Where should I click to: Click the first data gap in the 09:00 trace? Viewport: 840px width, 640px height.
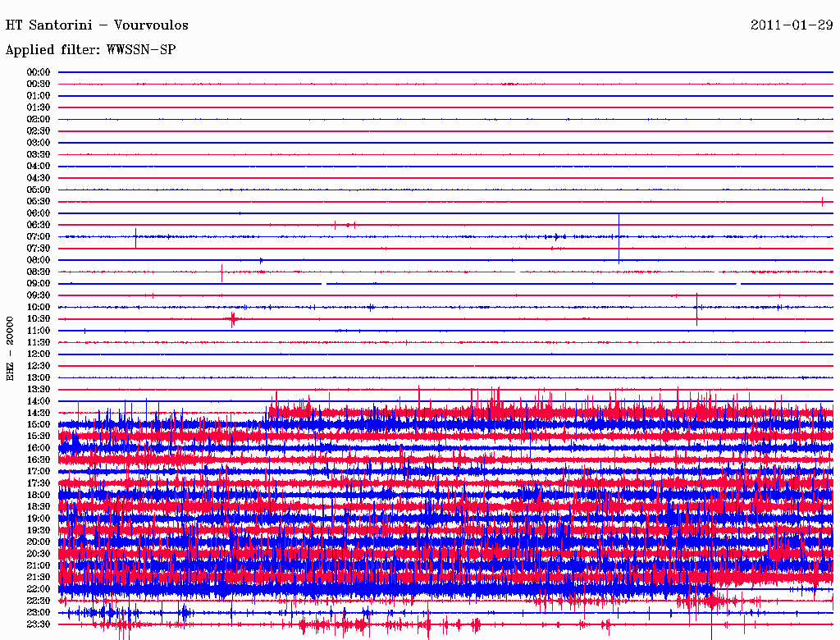(x=323, y=283)
